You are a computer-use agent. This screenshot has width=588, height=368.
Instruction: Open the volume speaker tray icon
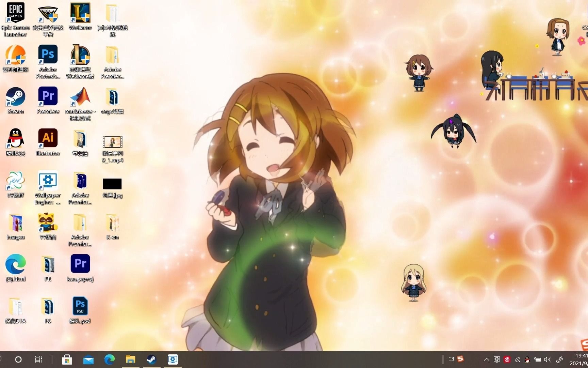pyautogui.click(x=548, y=359)
